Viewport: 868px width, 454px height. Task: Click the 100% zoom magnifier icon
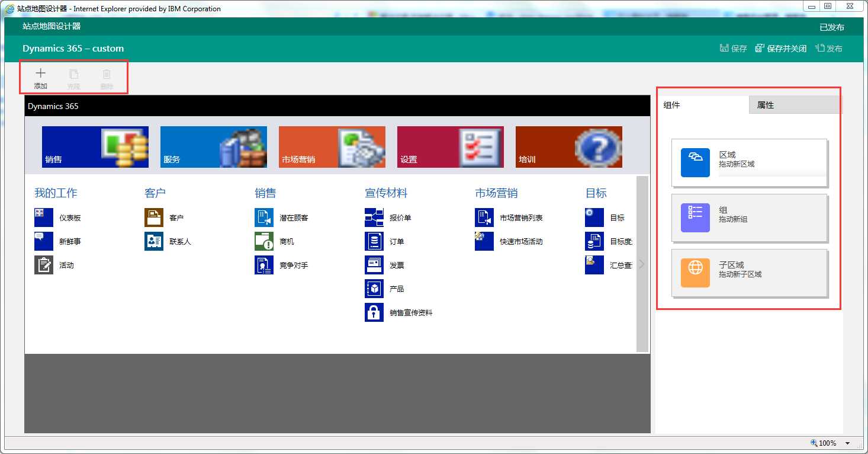tap(814, 443)
